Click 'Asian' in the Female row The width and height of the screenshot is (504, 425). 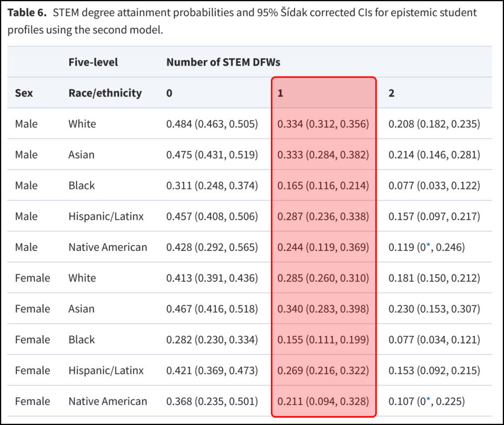pyautogui.click(x=82, y=309)
